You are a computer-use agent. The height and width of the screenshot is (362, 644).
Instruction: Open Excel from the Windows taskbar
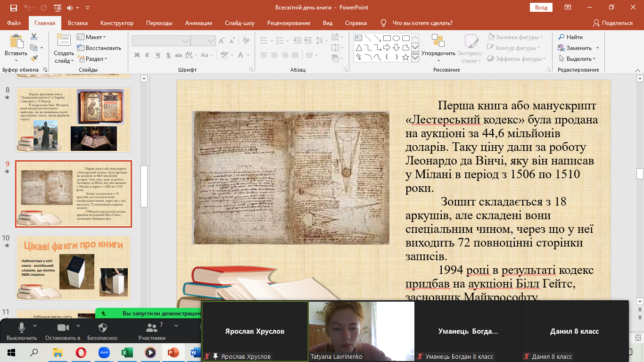click(127, 352)
